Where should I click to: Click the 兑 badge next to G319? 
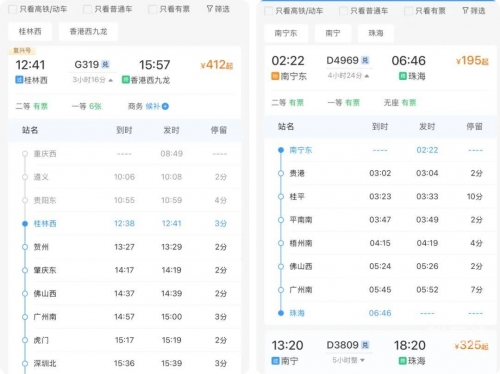point(106,64)
